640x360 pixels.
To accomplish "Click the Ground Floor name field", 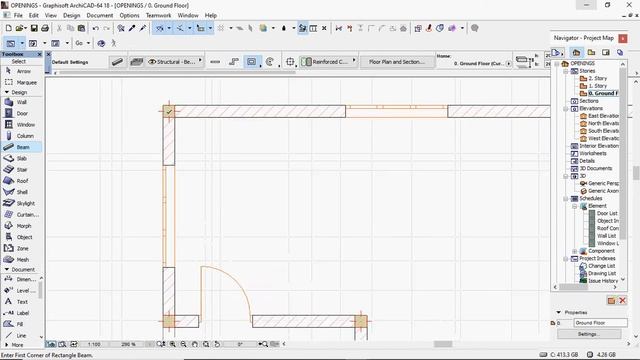I will pyautogui.click(x=600, y=323).
